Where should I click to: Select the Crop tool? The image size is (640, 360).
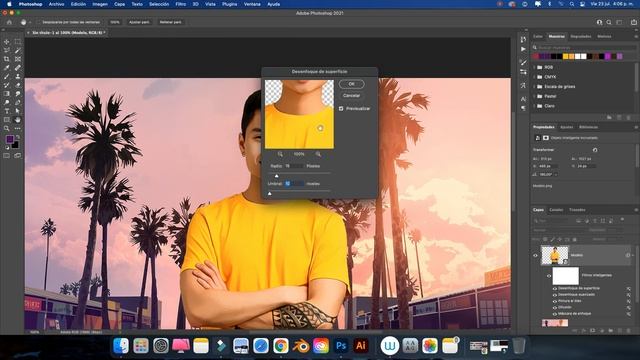pyautogui.click(x=7, y=59)
